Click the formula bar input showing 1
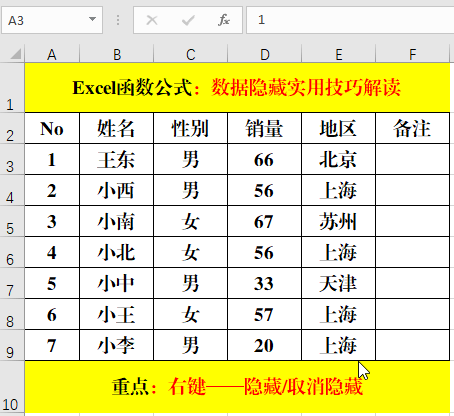 click(350, 20)
